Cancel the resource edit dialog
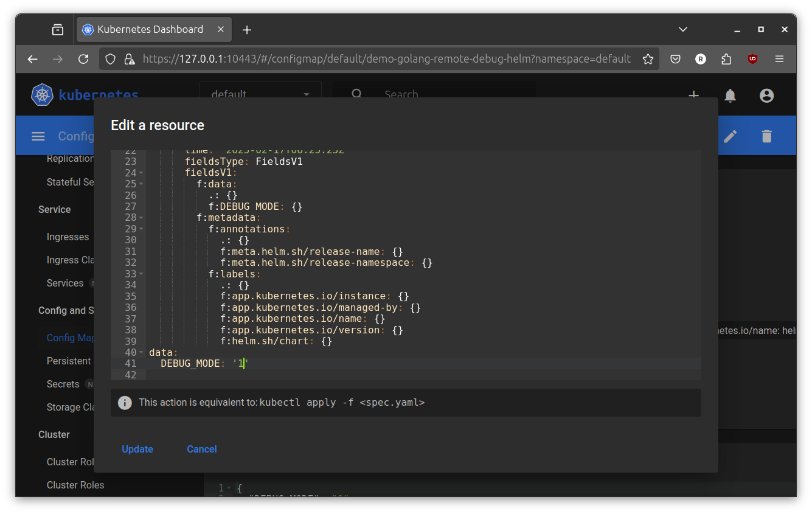The height and width of the screenshot is (514, 812). 202,449
